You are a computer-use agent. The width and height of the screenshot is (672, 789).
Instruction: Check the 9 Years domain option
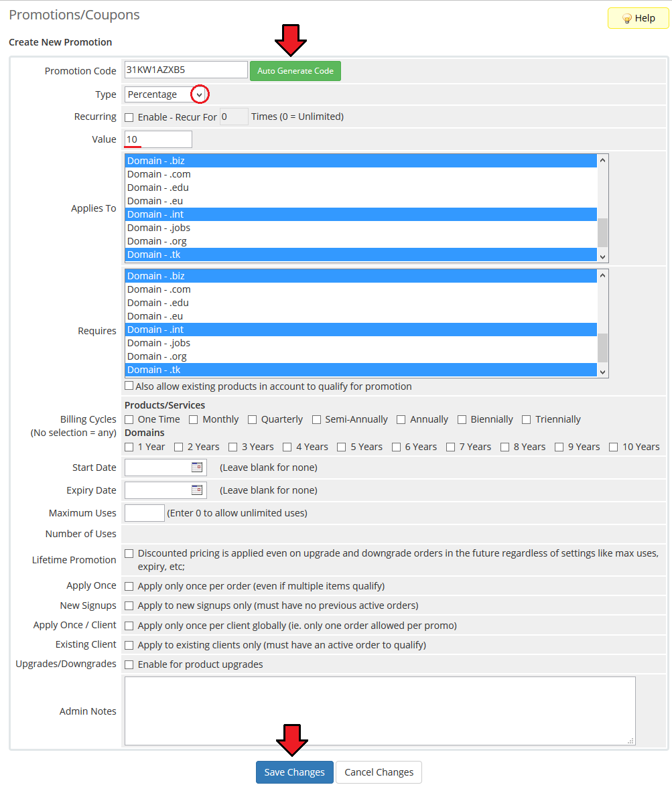(559, 447)
